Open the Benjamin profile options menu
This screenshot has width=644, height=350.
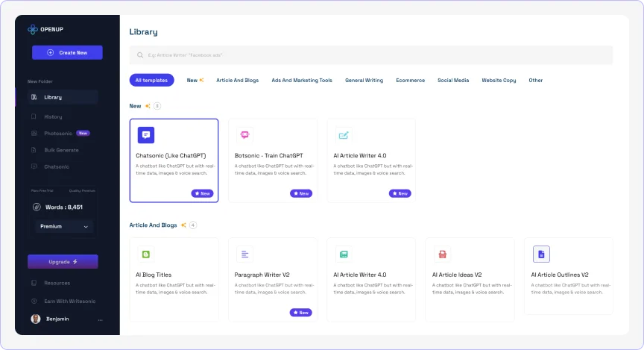coord(100,319)
